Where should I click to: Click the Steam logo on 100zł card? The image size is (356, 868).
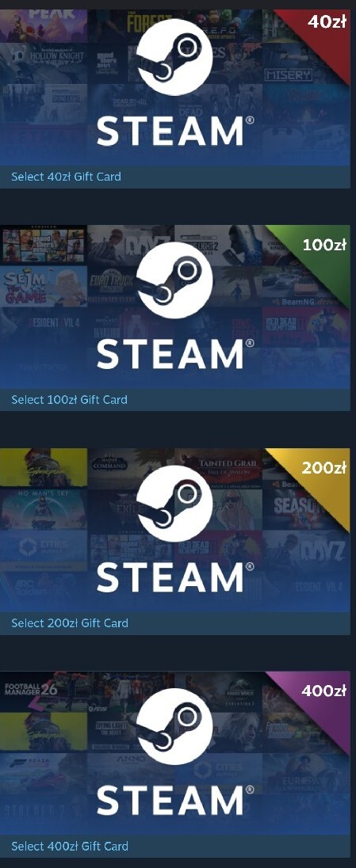[x=174, y=280]
